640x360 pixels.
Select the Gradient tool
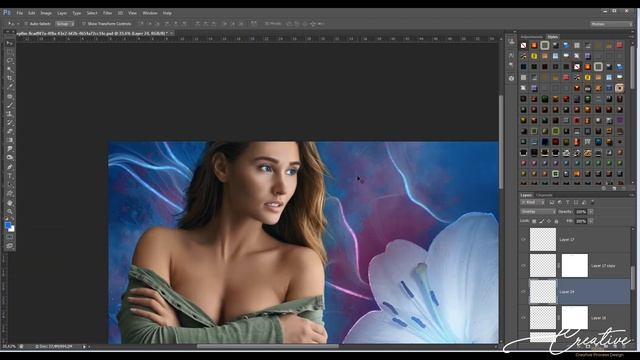[9, 140]
